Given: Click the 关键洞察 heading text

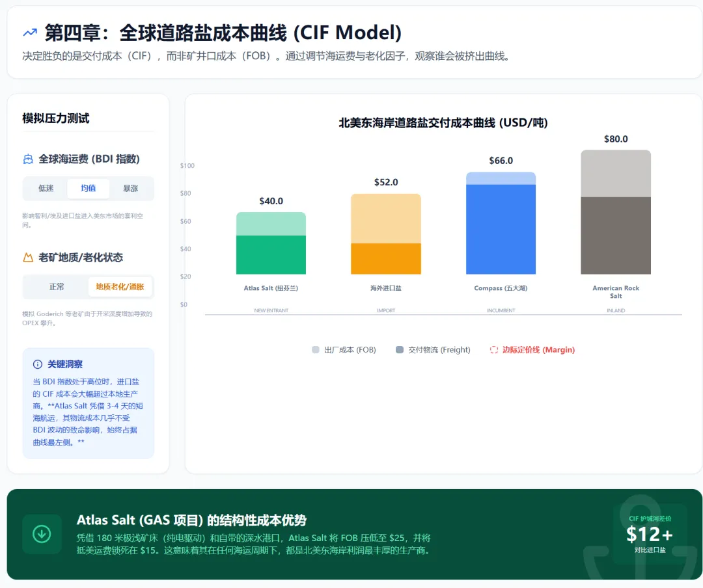Looking at the screenshot, I should (65, 364).
